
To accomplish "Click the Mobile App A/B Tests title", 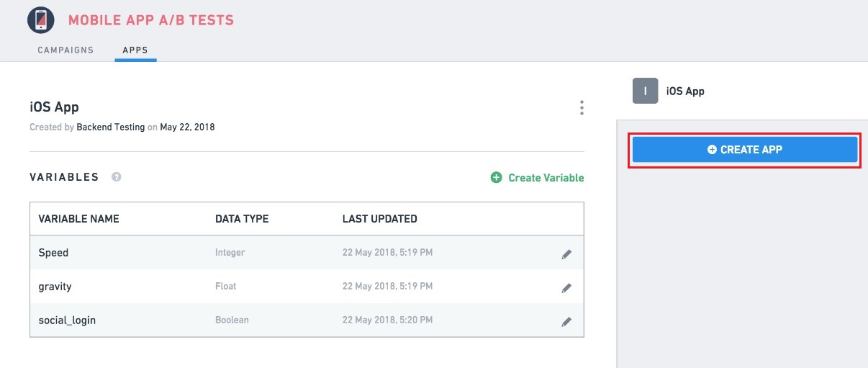I will [x=151, y=20].
